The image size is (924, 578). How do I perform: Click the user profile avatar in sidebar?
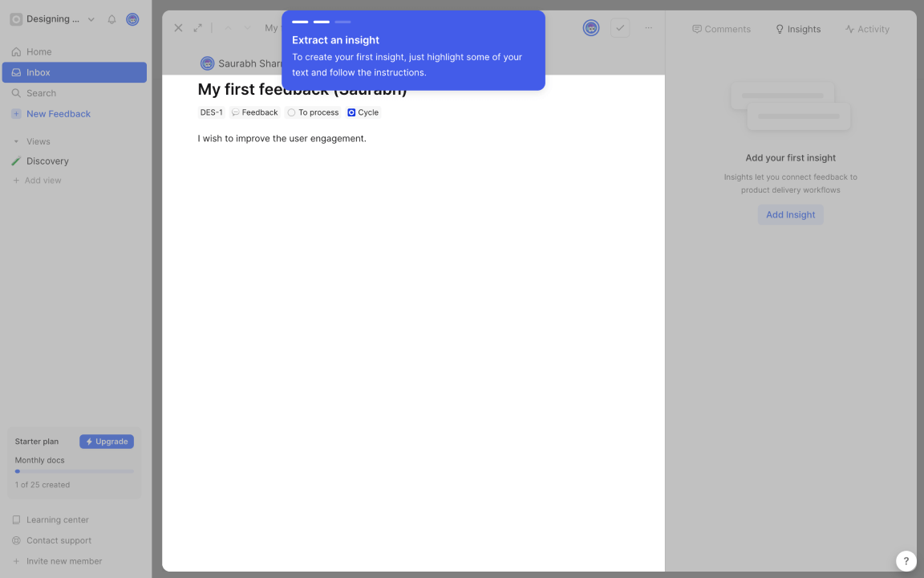click(132, 19)
